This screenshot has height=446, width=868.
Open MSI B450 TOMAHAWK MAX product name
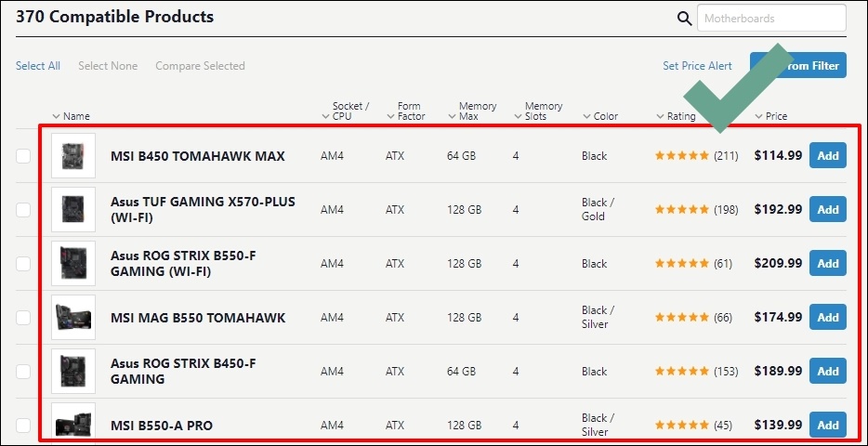tap(198, 156)
